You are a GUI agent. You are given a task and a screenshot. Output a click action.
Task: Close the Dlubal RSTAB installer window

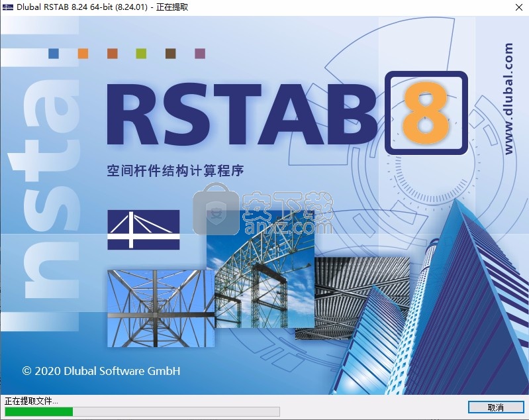point(519,7)
